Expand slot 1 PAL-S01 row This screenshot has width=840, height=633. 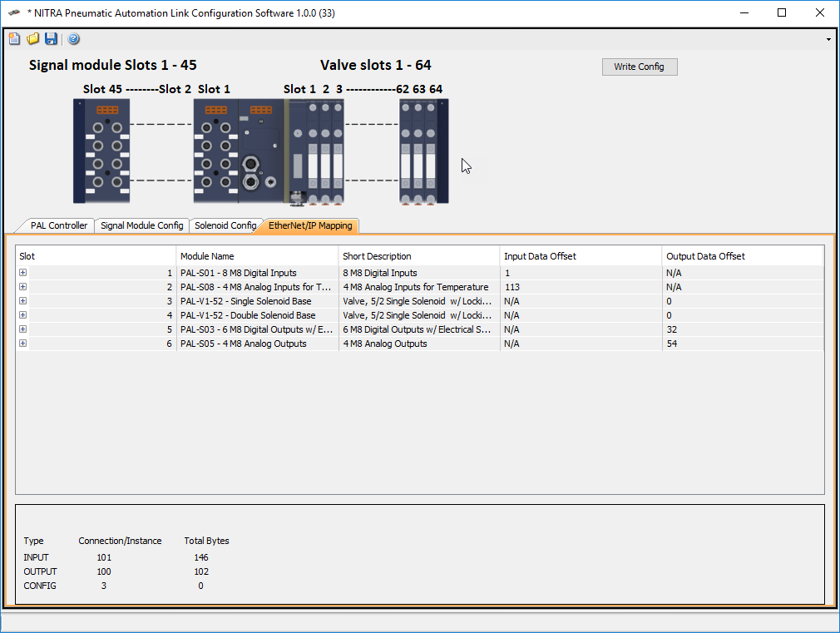23,272
